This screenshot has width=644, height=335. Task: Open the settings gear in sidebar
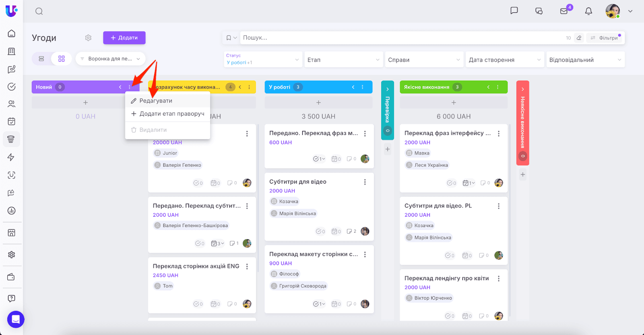[12, 254]
